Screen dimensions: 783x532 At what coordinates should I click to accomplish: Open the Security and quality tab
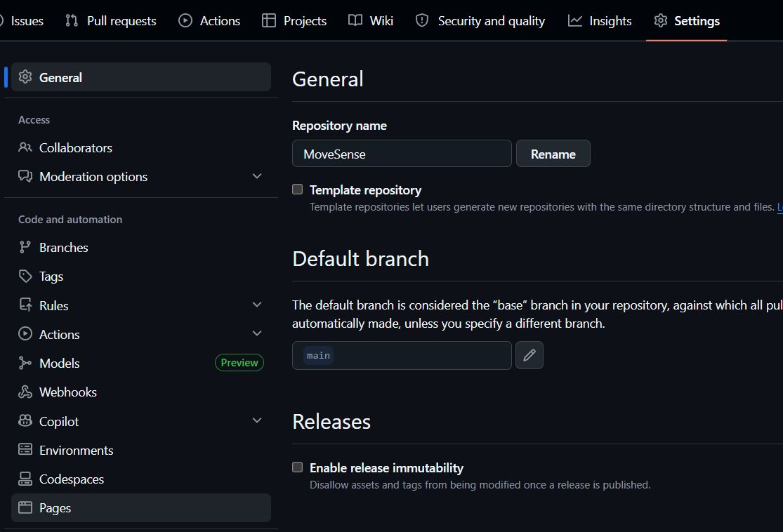pos(480,20)
